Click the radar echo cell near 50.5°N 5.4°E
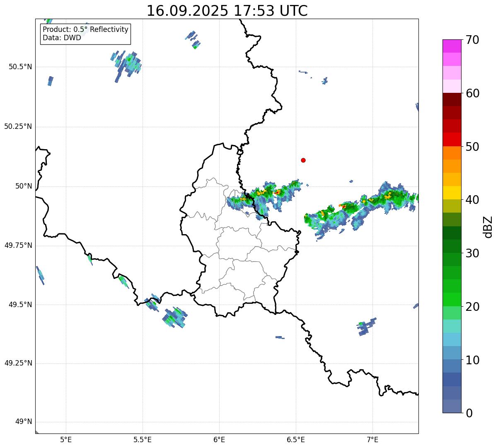This screenshot has width=498, height=448. (x=126, y=65)
